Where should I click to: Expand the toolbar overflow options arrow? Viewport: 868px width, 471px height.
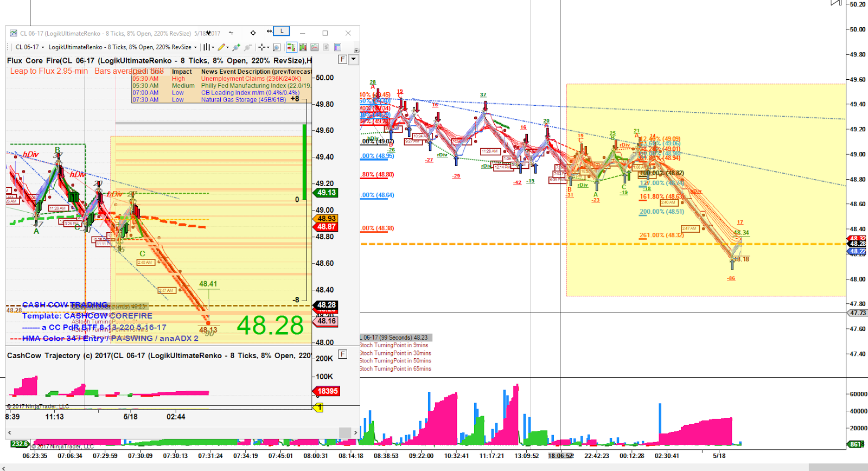(356, 50)
